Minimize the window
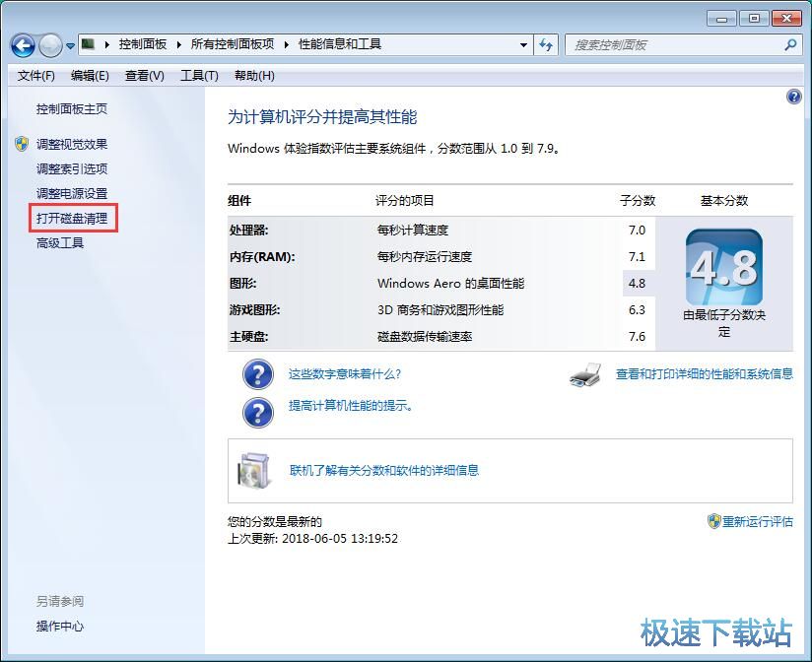The height and width of the screenshot is (662, 812). point(721,19)
